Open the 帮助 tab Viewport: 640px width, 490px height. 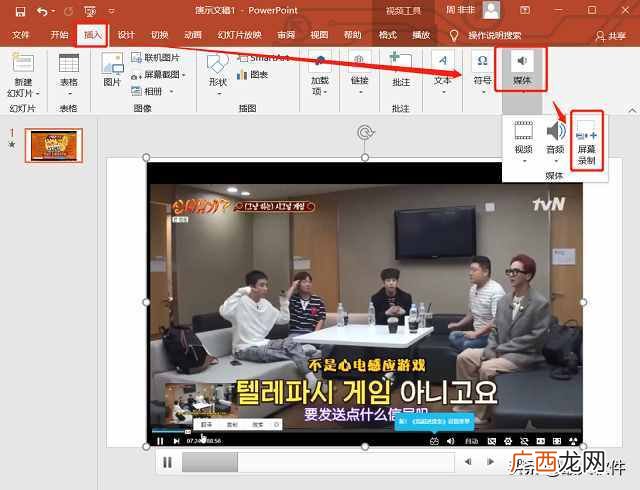click(x=352, y=35)
